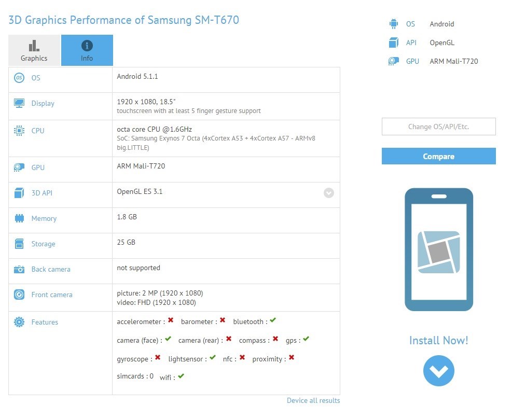Click the Storage card icon
This screenshot has height=420, width=512.
pyautogui.click(x=19, y=244)
